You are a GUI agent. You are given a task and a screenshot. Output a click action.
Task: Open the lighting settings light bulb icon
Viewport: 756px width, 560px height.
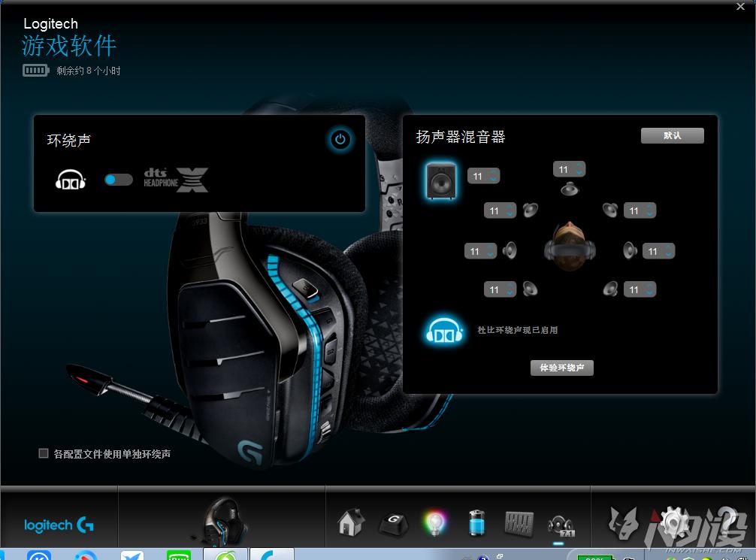click(x=434, y=520)
